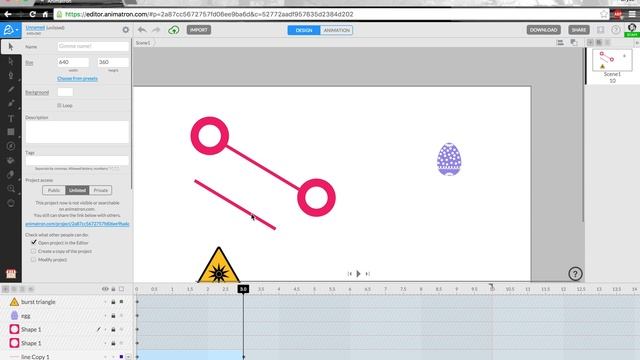Image resolution: width=640 pixels, height=360 pixels.
Task: Click the undo arrow
Action: point(142,30)
